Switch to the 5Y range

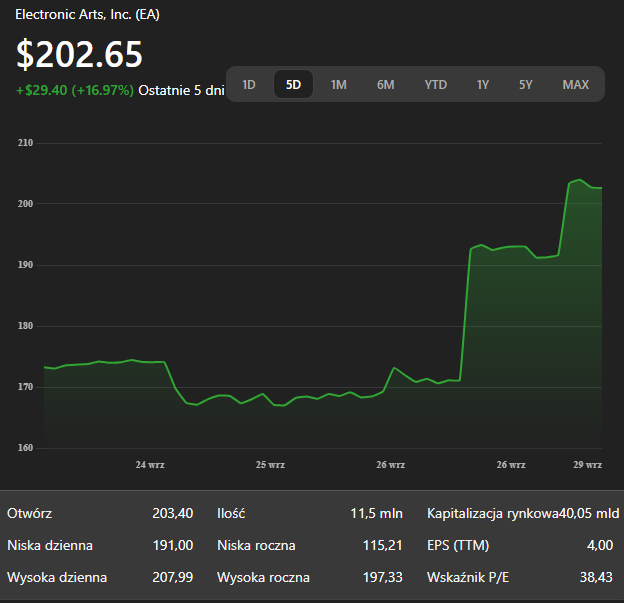point(526,84)
